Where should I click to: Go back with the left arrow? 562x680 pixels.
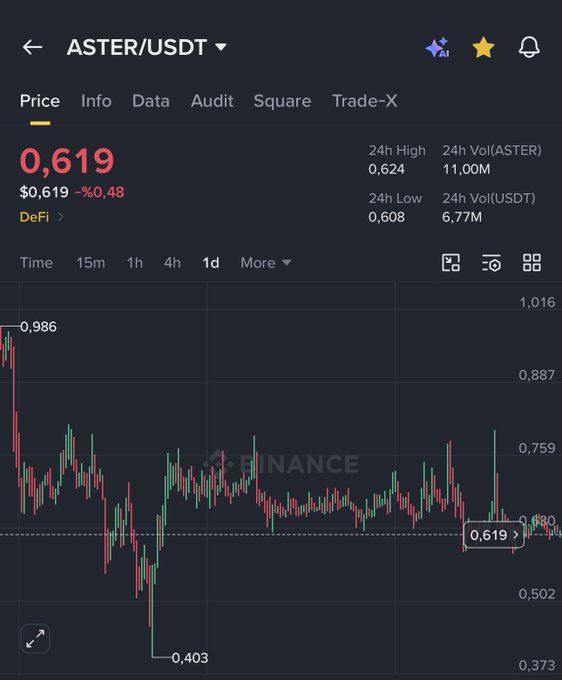tap(33, 47)
